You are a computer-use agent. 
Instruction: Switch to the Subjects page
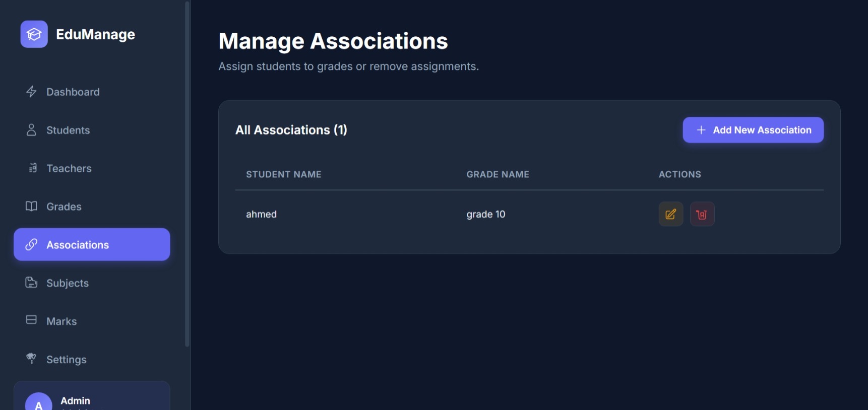click(x=68, y=284)
